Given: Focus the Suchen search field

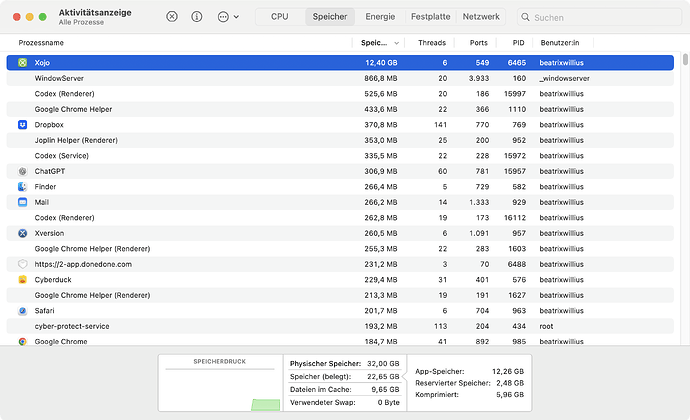Looking at the screenshot, I should pos(600,17).
